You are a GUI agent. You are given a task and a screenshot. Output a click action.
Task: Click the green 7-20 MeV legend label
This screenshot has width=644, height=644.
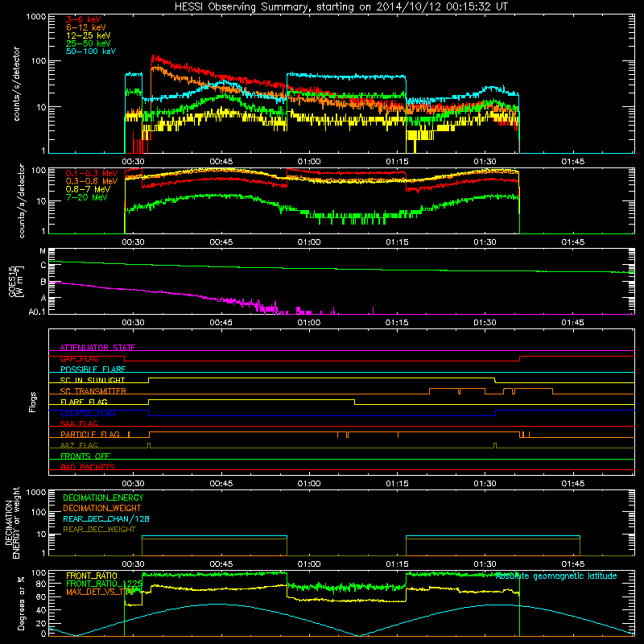pyautogui.click(x=86, y=197)
